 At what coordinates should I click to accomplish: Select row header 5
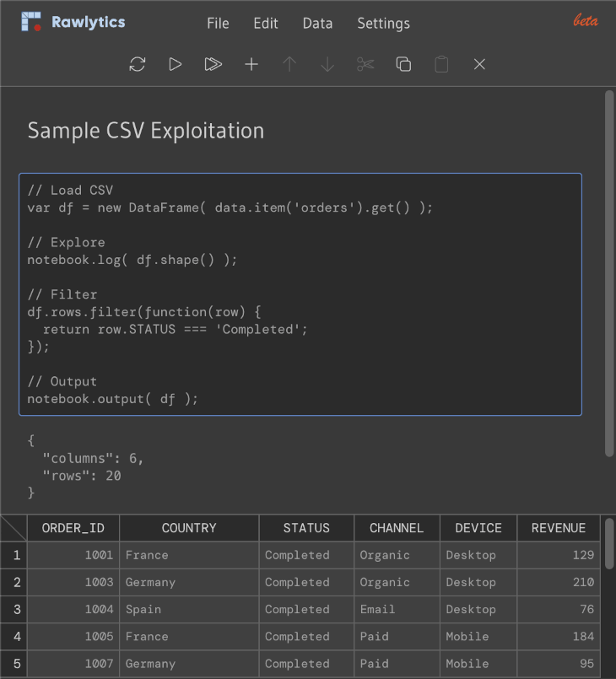(x=14, y=664)
